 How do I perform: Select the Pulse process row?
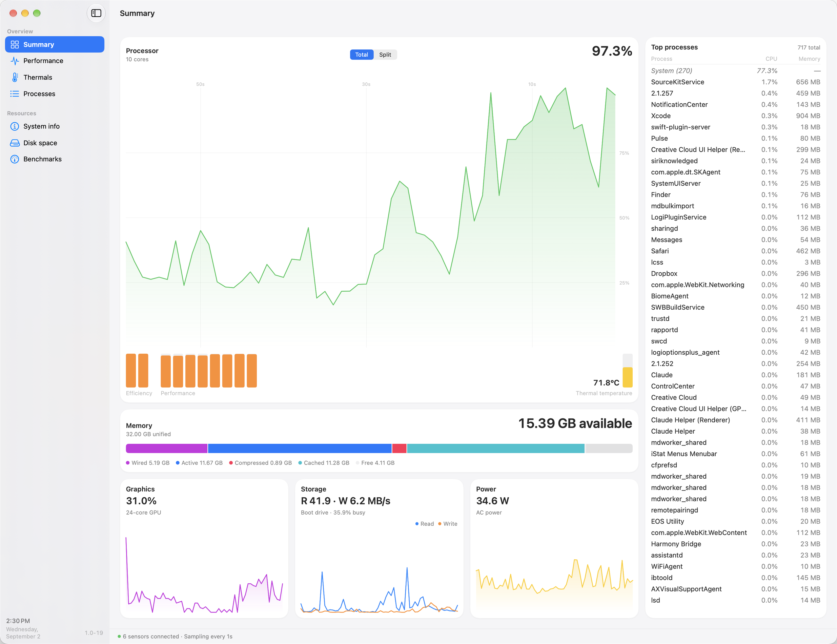point(735,138)
